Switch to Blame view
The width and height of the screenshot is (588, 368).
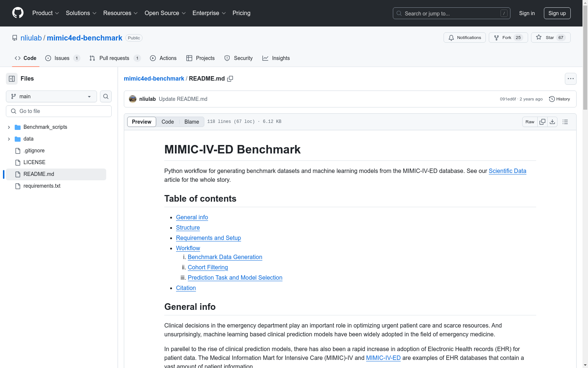[x=191, y=122]
